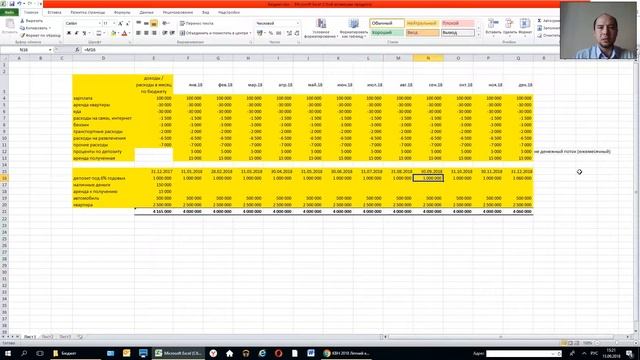Apply the Плохой (Bad) cell style
This screenshot has height=360, width=640.
pos(458,24)
